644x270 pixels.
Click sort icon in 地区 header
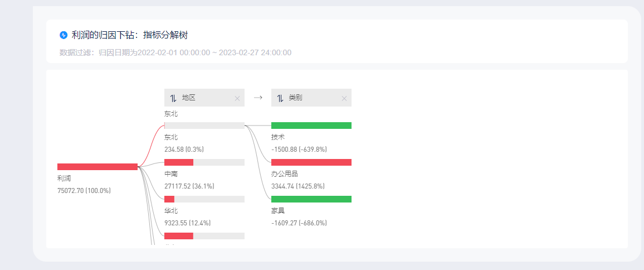pos(173,98)
